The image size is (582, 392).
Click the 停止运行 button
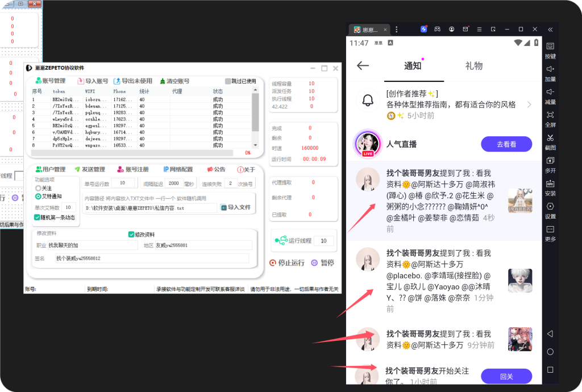(x=287, y=262)
